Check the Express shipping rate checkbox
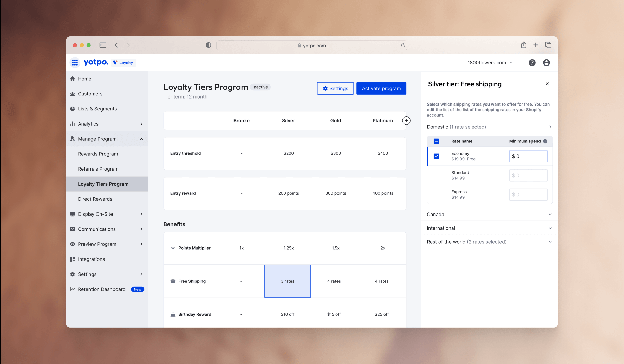Screen dimensions: 624x364 (x=436, y=194)
